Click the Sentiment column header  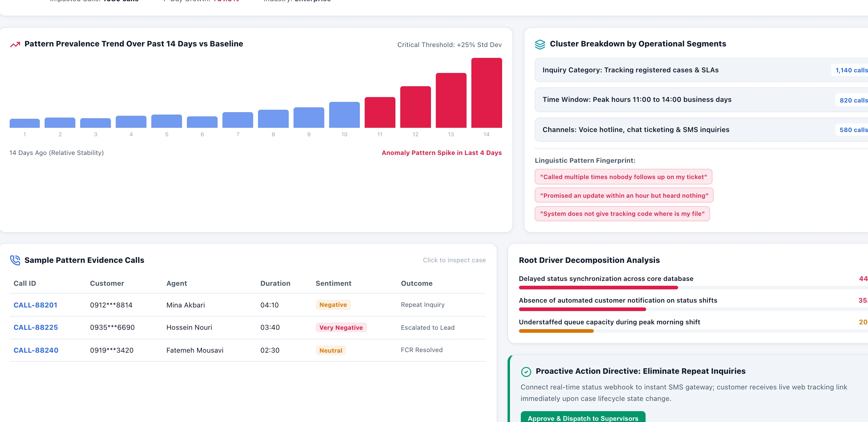(333, 283)
